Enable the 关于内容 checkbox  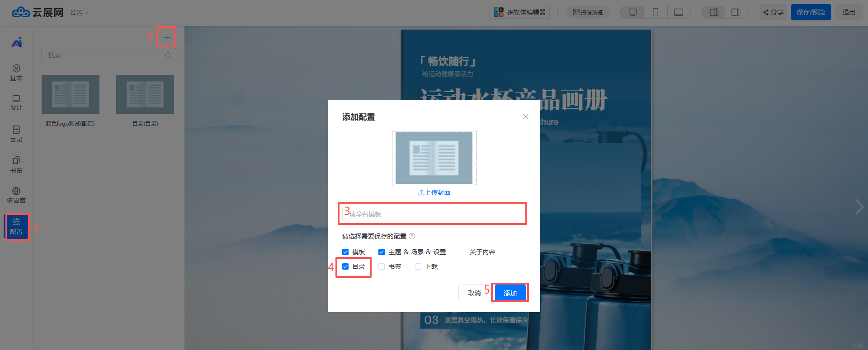coord(463,252)
